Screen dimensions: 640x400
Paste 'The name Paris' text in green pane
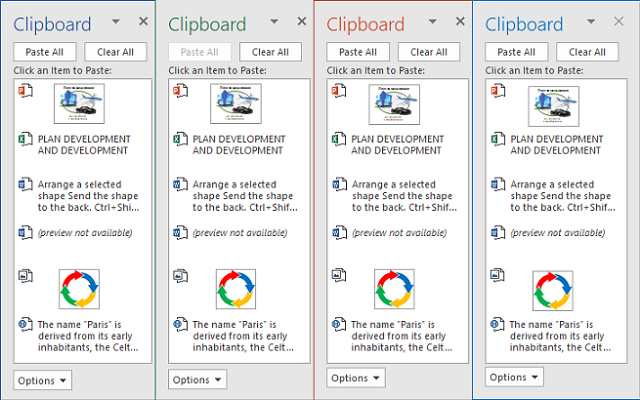pos(243,336)
